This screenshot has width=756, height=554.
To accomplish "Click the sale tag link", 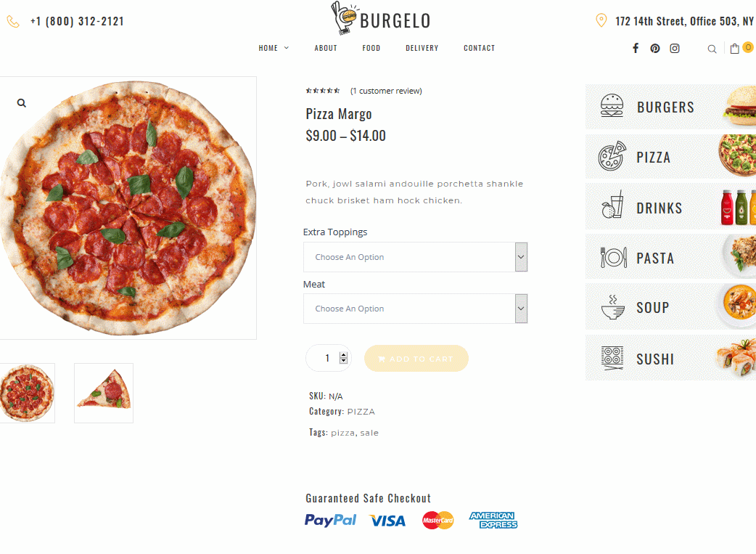I will (x=369, y=433).
